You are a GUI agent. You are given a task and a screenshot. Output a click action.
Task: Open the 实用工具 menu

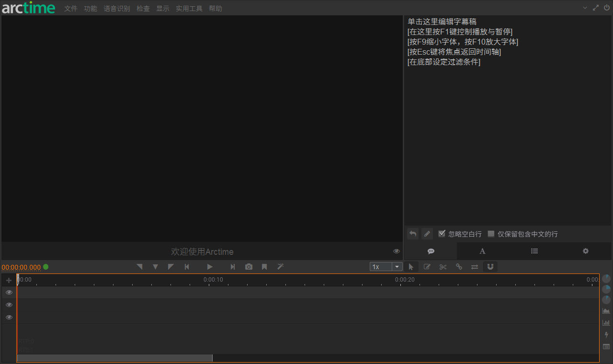click(x=189, y=8)
